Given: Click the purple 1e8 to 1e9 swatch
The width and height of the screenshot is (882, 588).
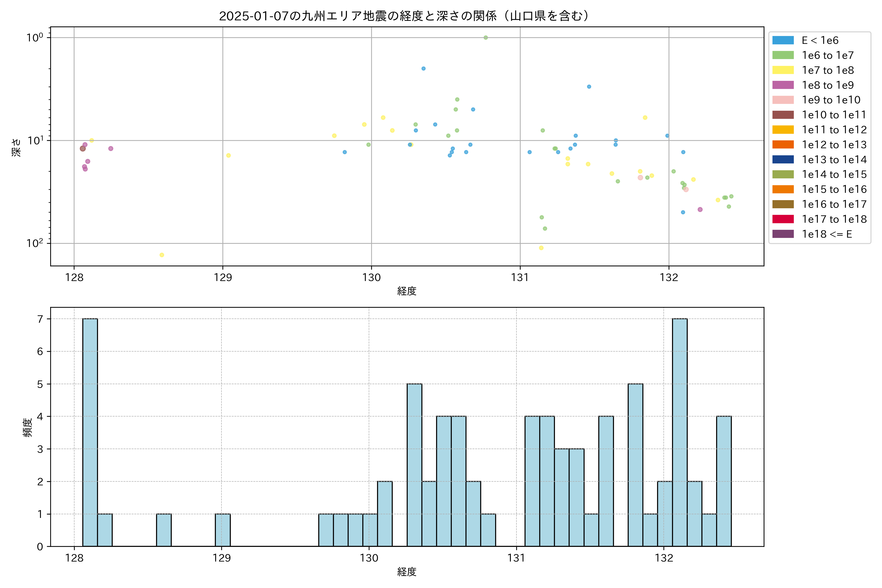Looking at the screenshot, I should (783, 85).
